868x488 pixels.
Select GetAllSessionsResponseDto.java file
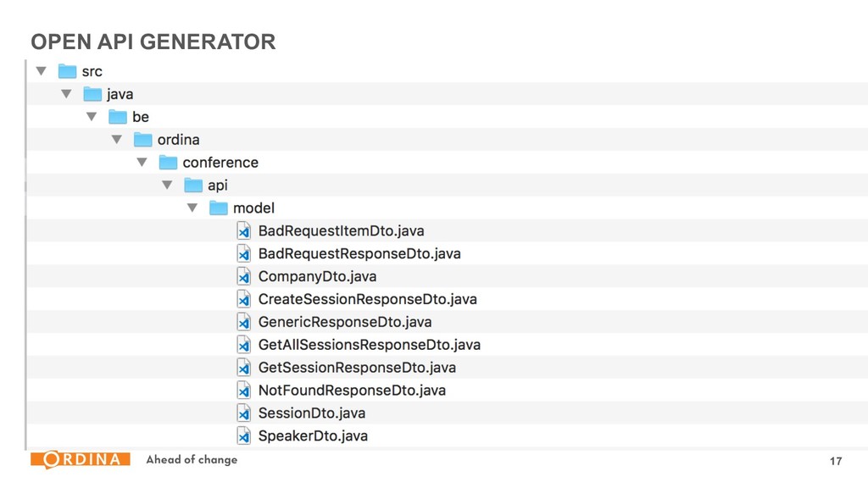point(370,345)
